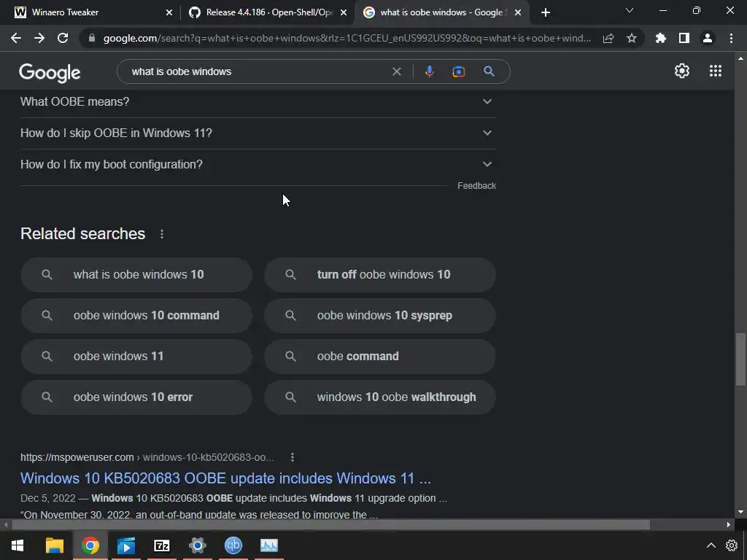The image size is (747, 560).
Task: Open qBittorrent from taskbar
Action: click(233, 545)
